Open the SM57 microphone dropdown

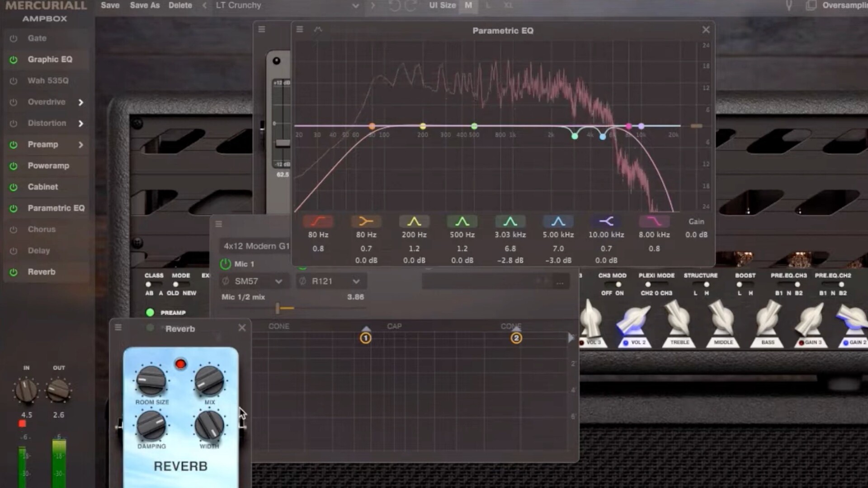255,281
